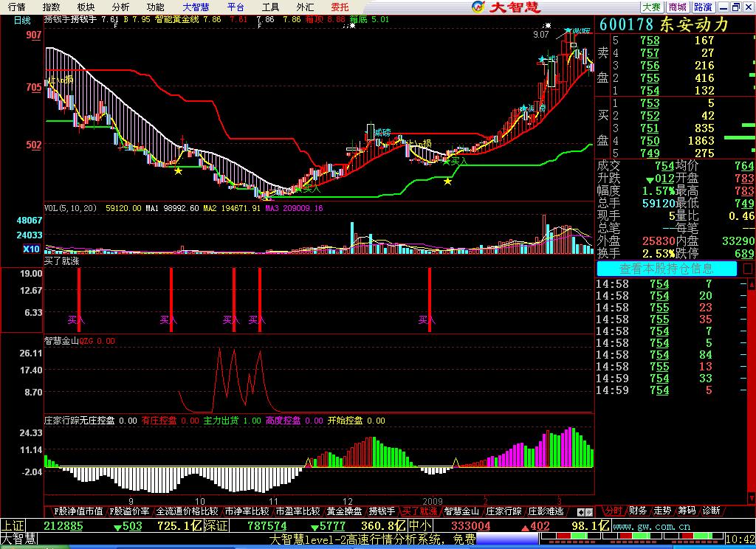Switch to F股净值市值 indicator tab

[78, 511]
